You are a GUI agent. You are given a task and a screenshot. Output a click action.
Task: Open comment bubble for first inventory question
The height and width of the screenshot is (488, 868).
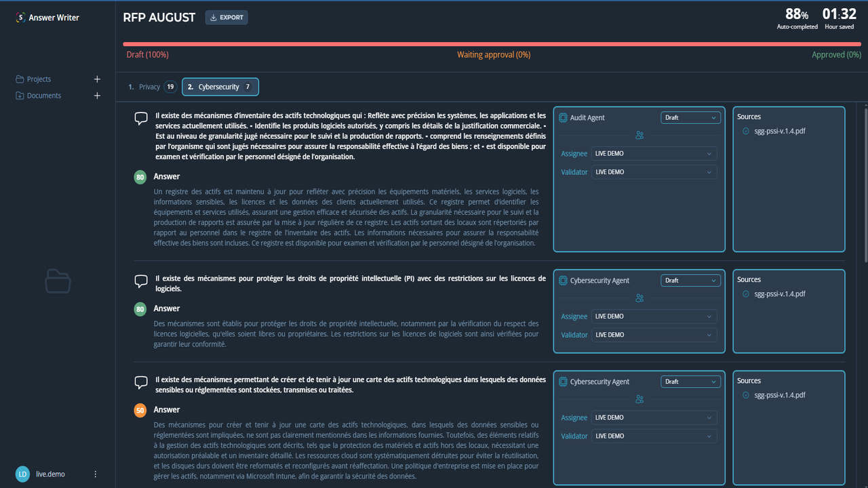point(141,119)
